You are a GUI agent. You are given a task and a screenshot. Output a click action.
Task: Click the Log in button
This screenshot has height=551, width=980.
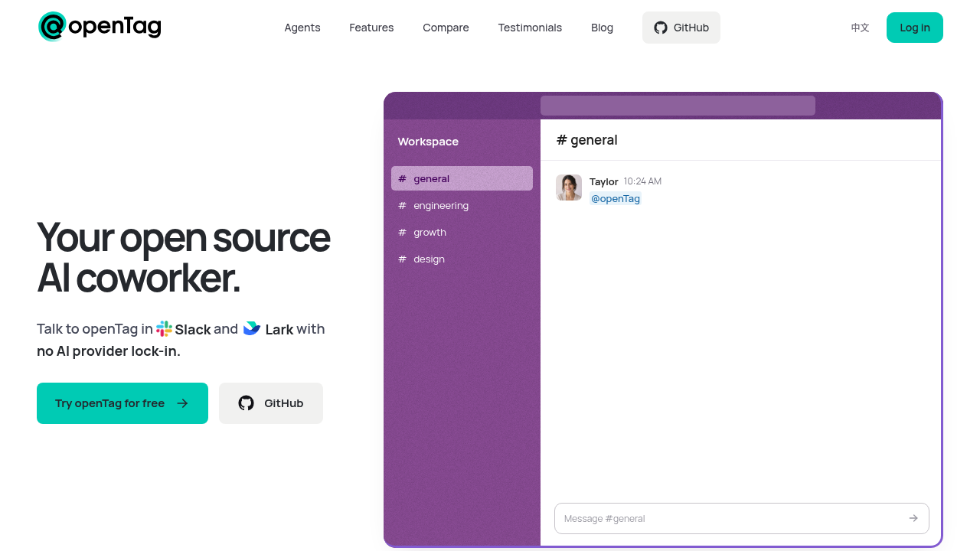coord(915,28)
